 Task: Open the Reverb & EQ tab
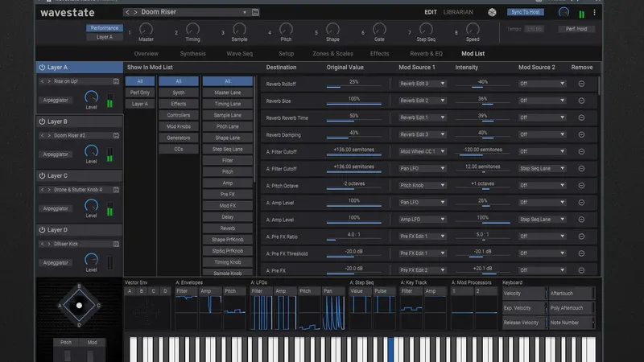(427, 54)
